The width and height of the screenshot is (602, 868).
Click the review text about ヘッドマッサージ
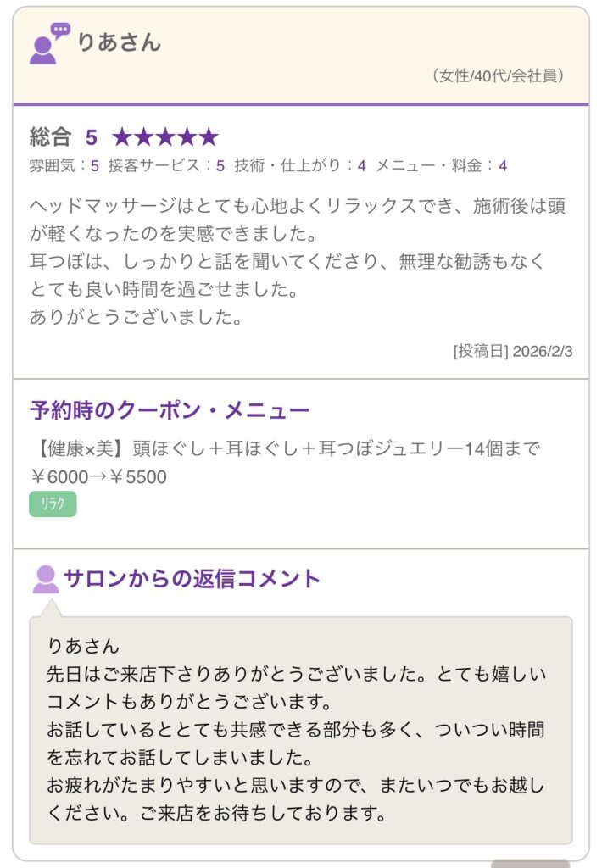pos(298,261)
